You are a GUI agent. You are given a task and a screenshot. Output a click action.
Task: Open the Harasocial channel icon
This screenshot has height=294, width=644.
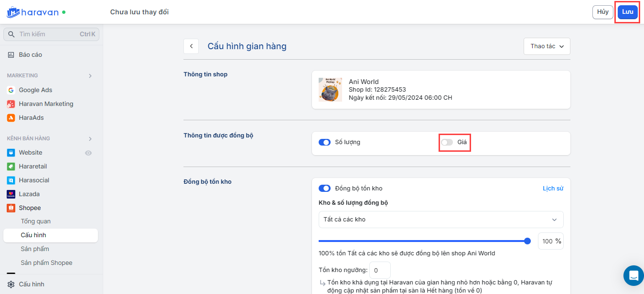pyautogui.click(x=11, y=180)
